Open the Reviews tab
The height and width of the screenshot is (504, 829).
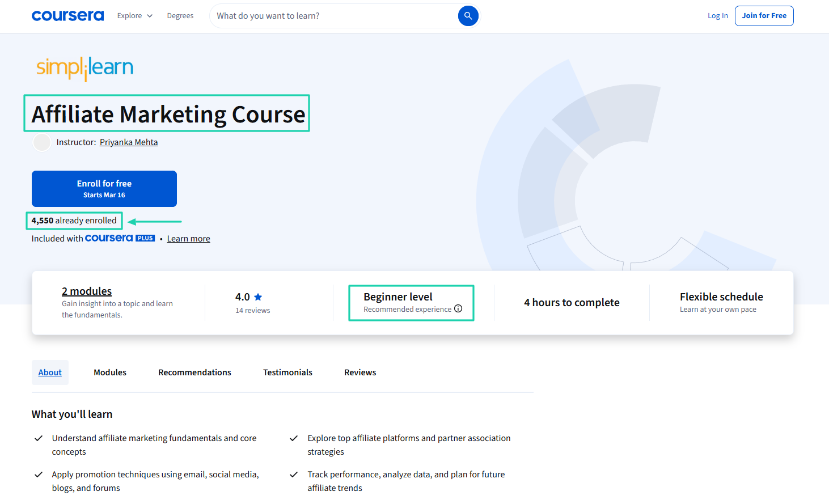[x=359, y=372]
